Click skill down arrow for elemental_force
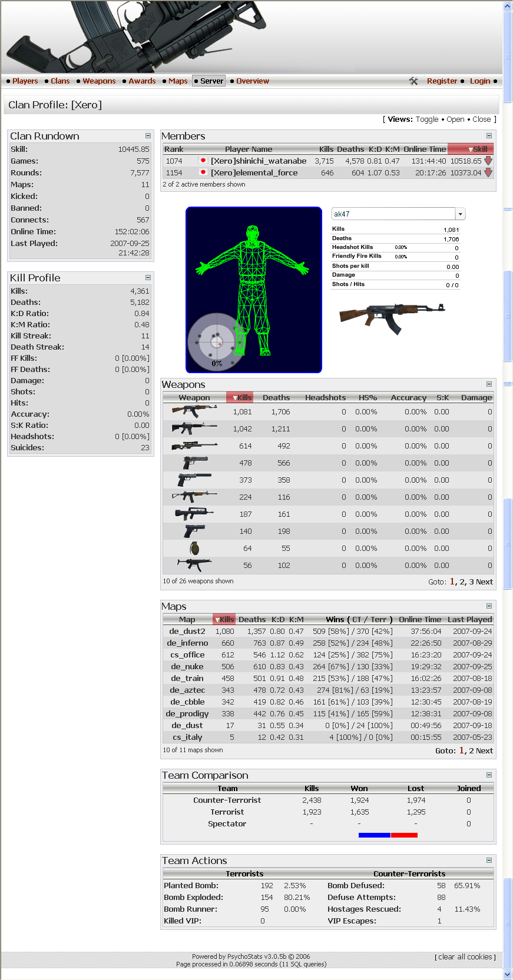The height and width of the screenshot is (980, 513). coord(488,173)
